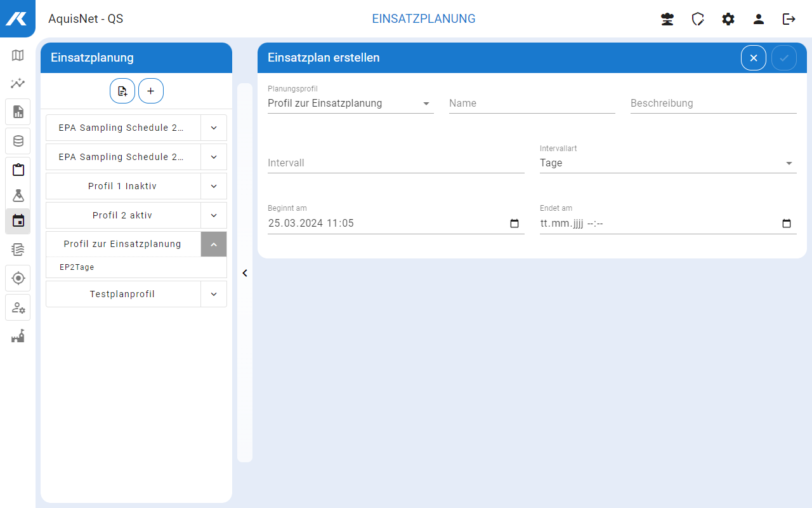This screenshot has width=812, height=508.
Task: Click the add plus button in Einsatzplanung
Action: pos(151,91)
